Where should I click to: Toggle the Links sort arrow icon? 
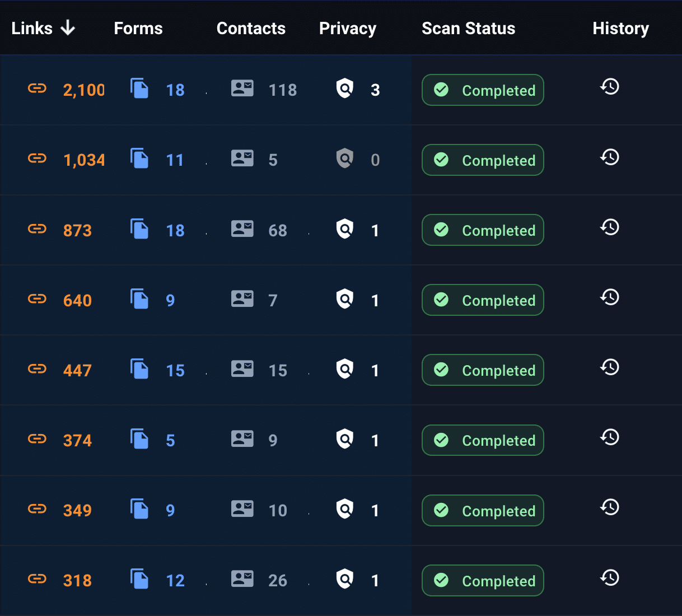click(x=68, y=27)
